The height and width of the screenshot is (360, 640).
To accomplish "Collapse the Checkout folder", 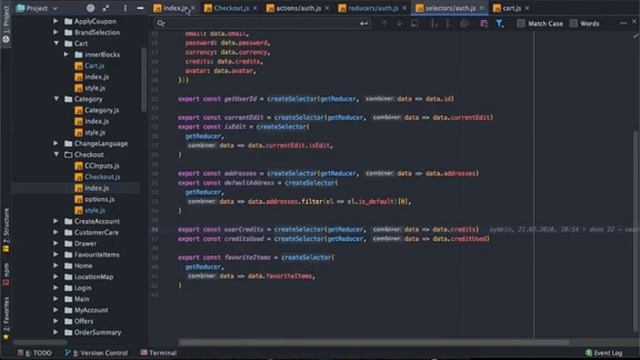I will pos(56,154).
